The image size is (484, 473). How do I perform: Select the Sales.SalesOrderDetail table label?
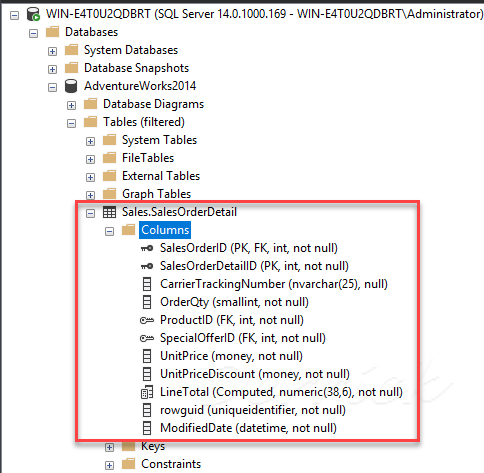[x=179, y=212]
